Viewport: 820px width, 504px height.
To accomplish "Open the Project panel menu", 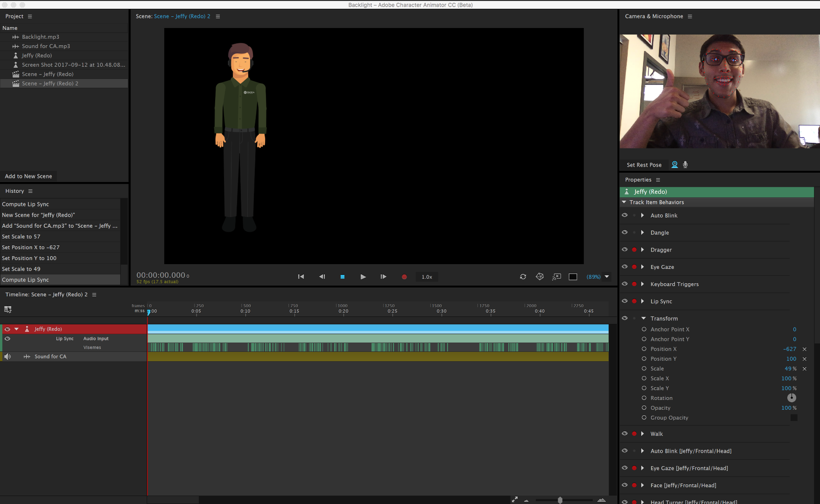I will click(x=30, y=16).
